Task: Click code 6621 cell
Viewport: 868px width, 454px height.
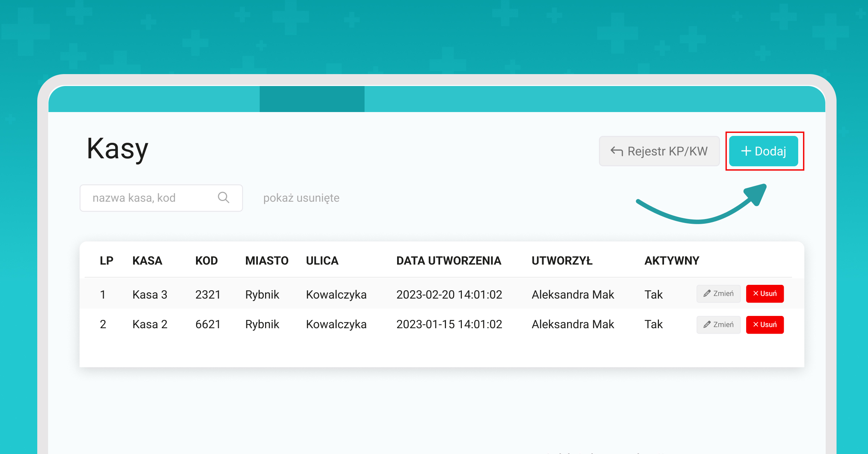Action: tap(208, 324)
